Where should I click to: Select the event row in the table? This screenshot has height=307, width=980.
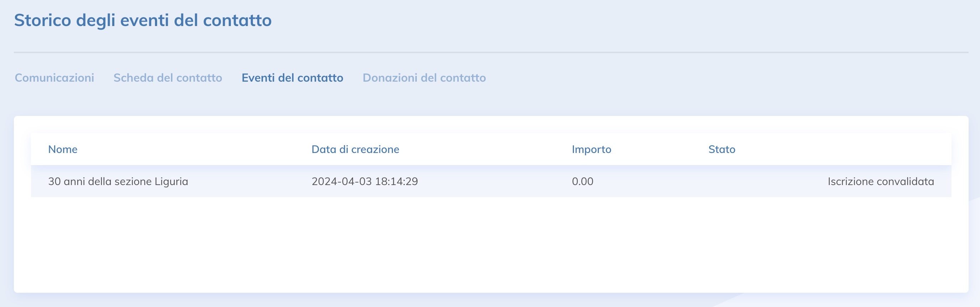[x=457, y=182]
